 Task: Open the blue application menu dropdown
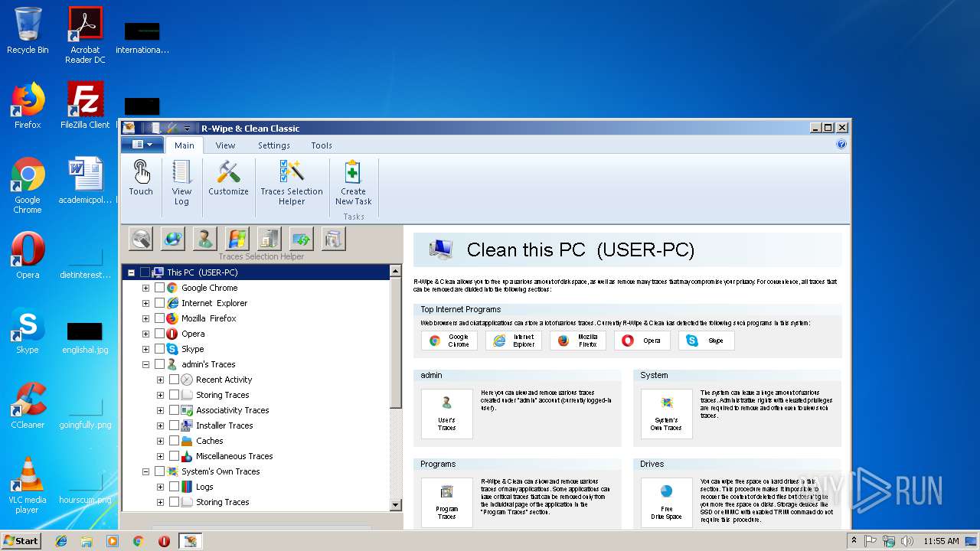click(x=142, y=145)
